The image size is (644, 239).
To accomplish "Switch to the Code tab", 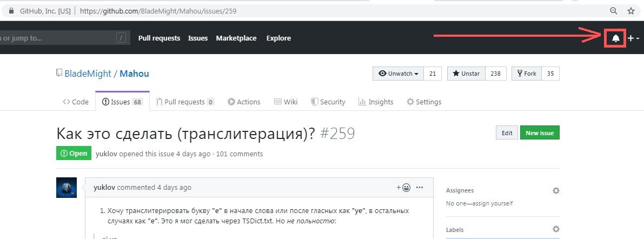I will tap(76, 102).
